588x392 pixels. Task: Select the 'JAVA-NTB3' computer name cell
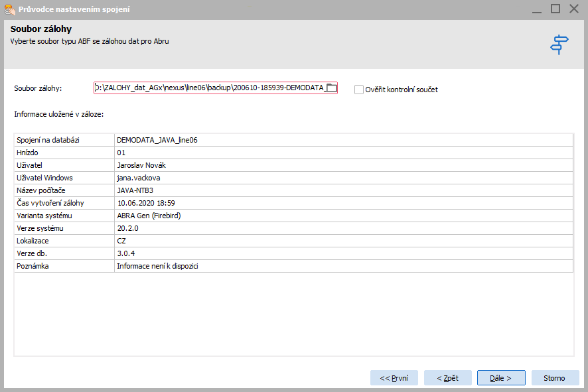point(135,190)
